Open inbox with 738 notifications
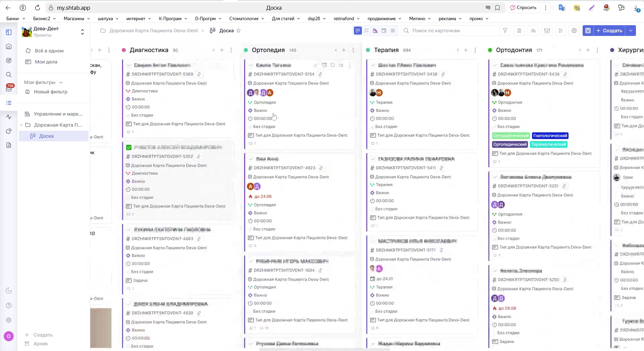Screen dimensions: 644x351 pyautogui.click(x=9, y=88)
